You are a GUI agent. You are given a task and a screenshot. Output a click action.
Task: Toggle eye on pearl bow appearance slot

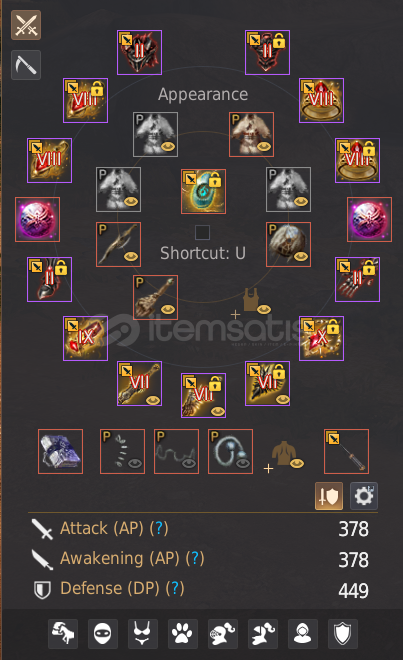coord(131,257)
